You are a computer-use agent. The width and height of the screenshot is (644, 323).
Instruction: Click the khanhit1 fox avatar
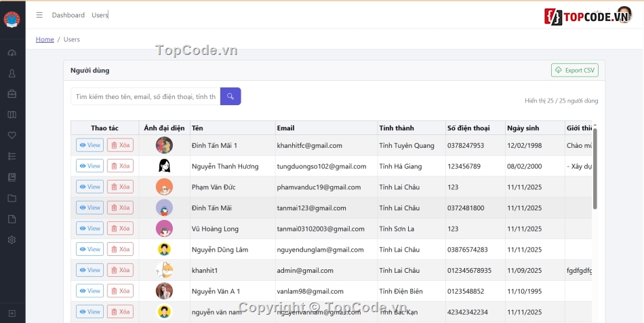pyautogui.click(x=164, y=270)
